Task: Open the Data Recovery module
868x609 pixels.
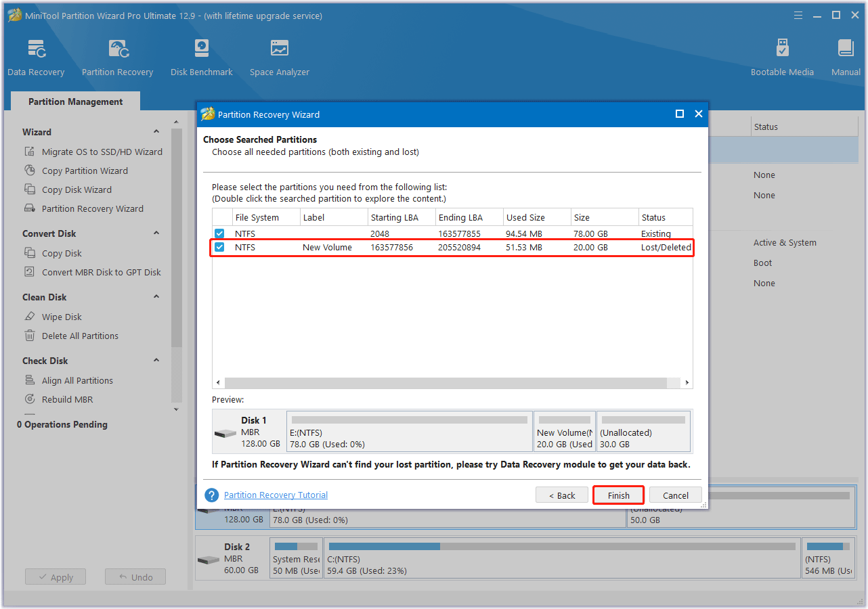Action: [36, 57]
